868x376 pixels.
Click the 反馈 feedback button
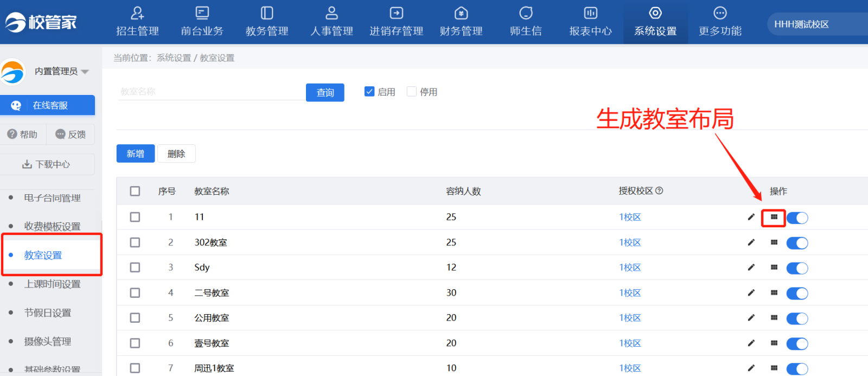point(71,134)
